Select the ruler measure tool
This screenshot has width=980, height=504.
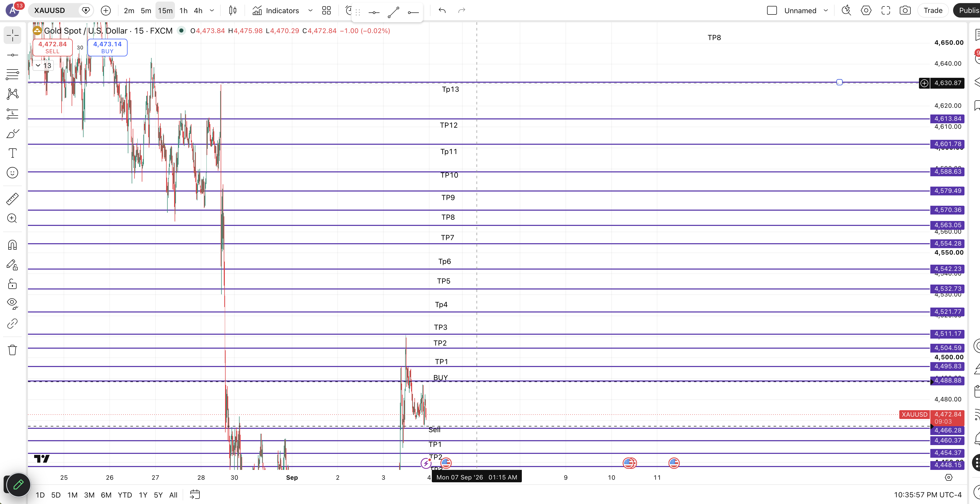[12, 199]
